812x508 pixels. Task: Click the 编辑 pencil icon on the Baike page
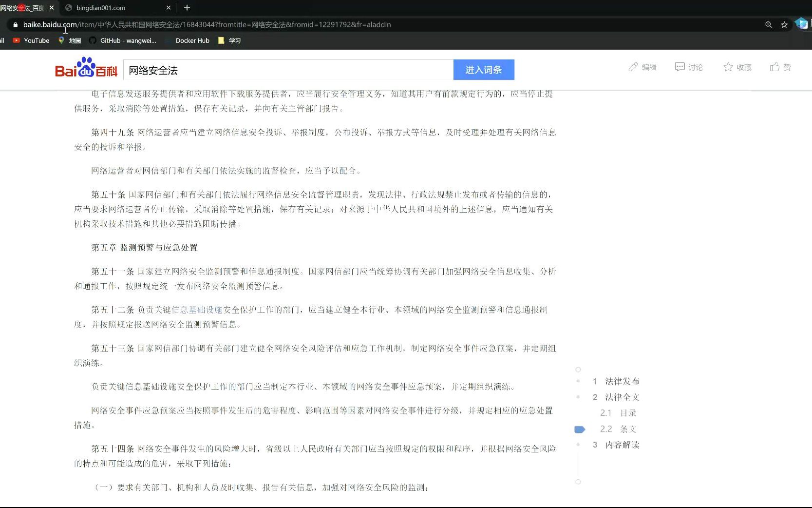(x=634, y=67)
